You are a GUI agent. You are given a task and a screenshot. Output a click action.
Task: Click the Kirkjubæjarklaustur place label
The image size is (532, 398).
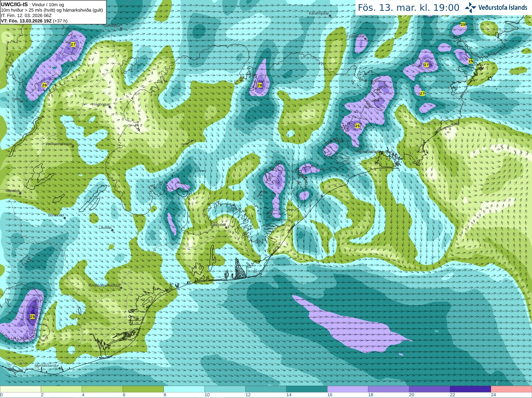pyautogui.click(x=104, y=285)
